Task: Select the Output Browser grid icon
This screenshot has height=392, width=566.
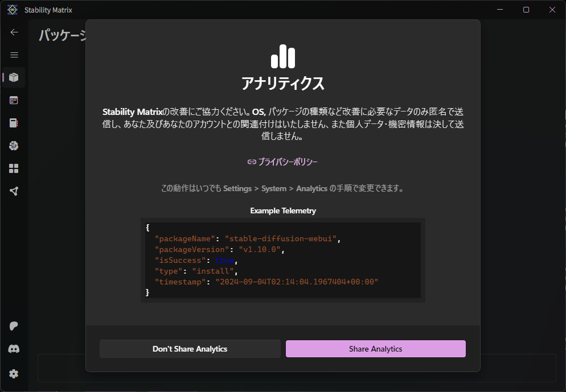Action: 14,168
